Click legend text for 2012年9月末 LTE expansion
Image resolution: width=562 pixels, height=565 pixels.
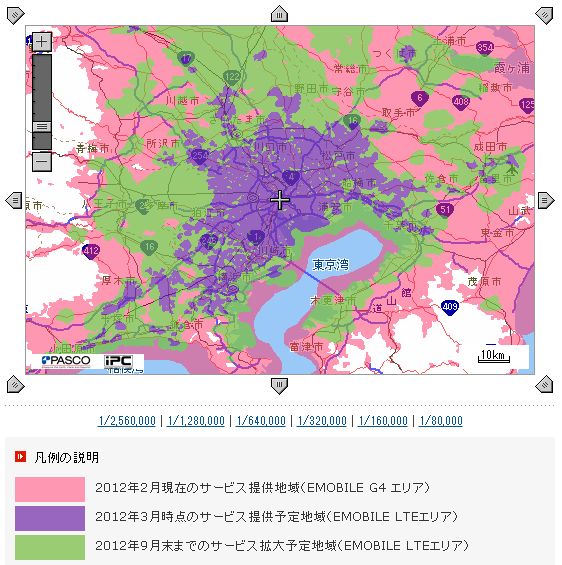click(282, 546)
